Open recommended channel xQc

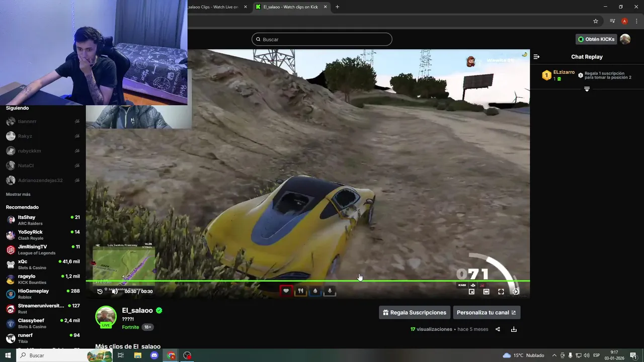click(x=43, y=264)
